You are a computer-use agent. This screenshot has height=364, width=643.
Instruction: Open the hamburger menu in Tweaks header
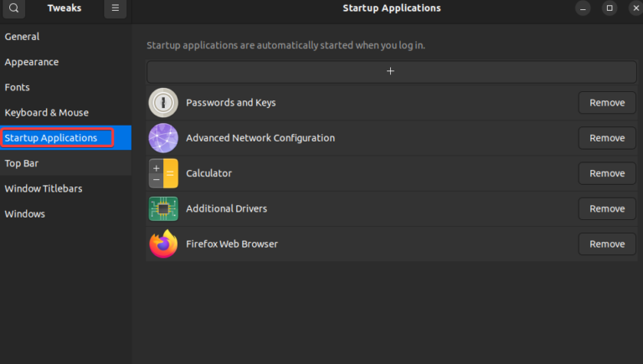[x=116, y=8]
